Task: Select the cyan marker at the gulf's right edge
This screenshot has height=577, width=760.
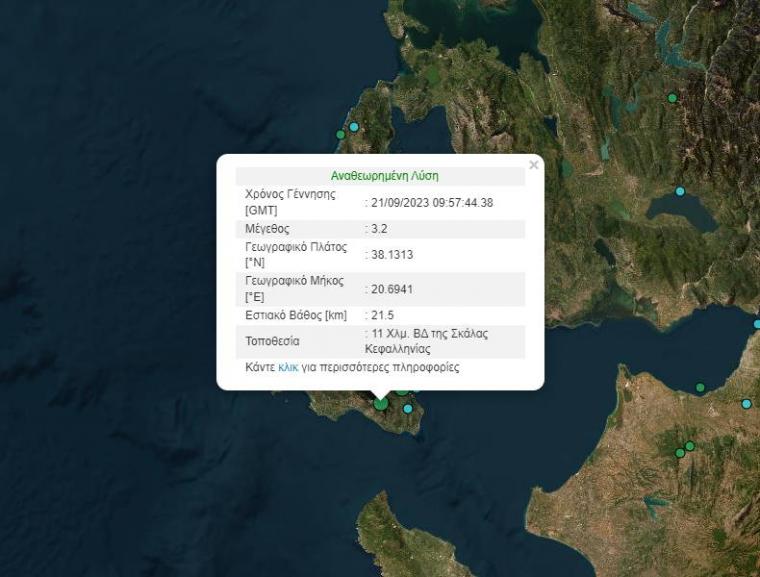Action: [x=756, y=324]
